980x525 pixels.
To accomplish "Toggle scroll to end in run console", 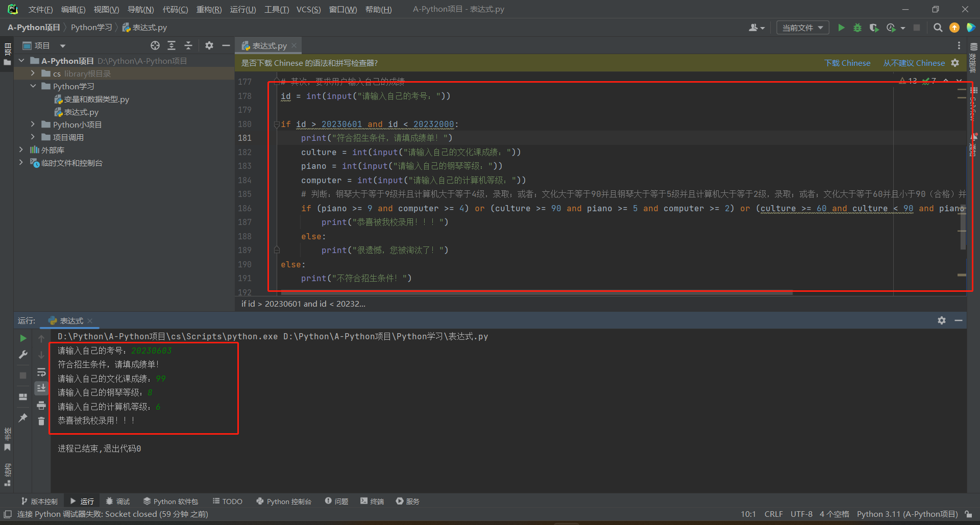I will point(41,388).
